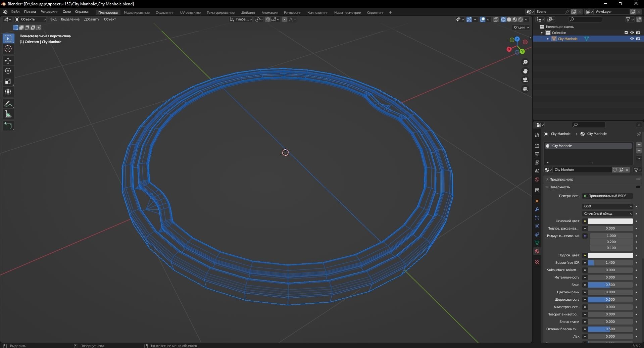The height and width of the screenshot is (348, 644).
Task: Toggle snapping magnet in viewport header
Action: click(x=268, y=19)
